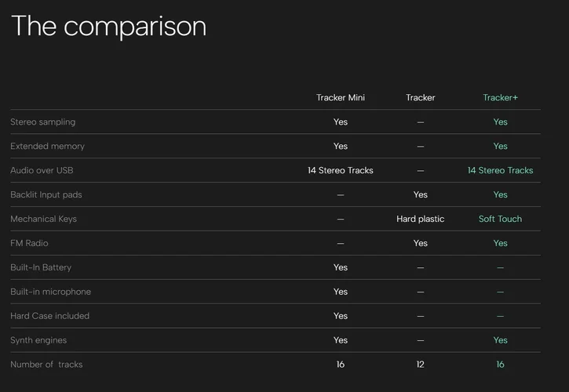Click the white "14 Stereo Tracks" cell
The width and height of the screenshot is (569, 392).
(340, 171)
